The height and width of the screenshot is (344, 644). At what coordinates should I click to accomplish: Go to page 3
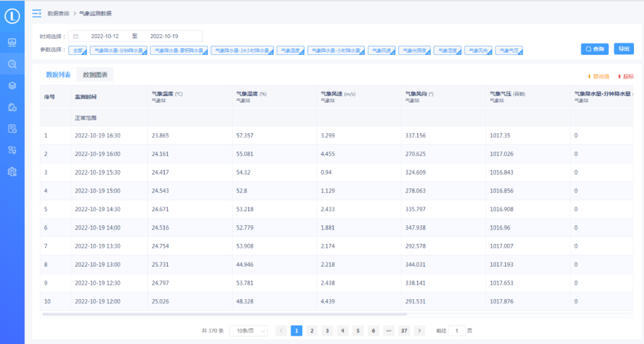(x=327, y=330)
